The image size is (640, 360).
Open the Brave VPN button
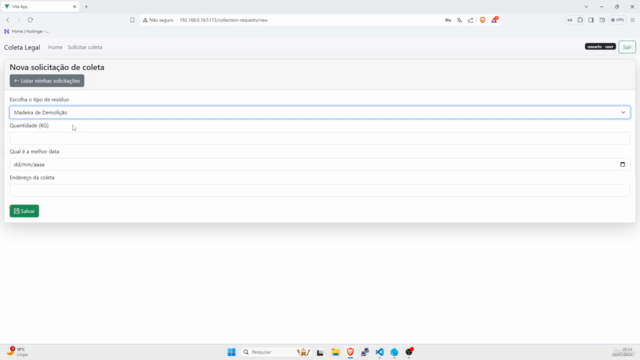point(617,20)
